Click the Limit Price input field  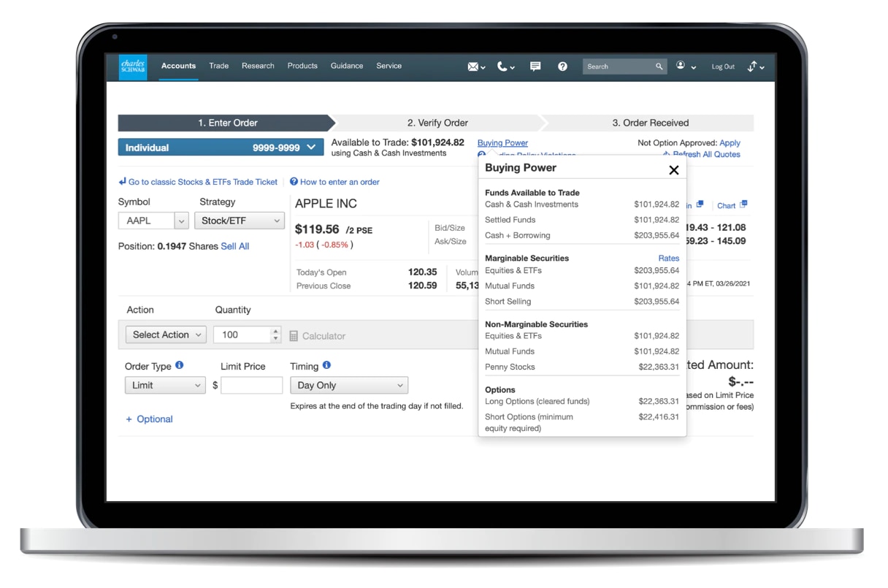251,385
